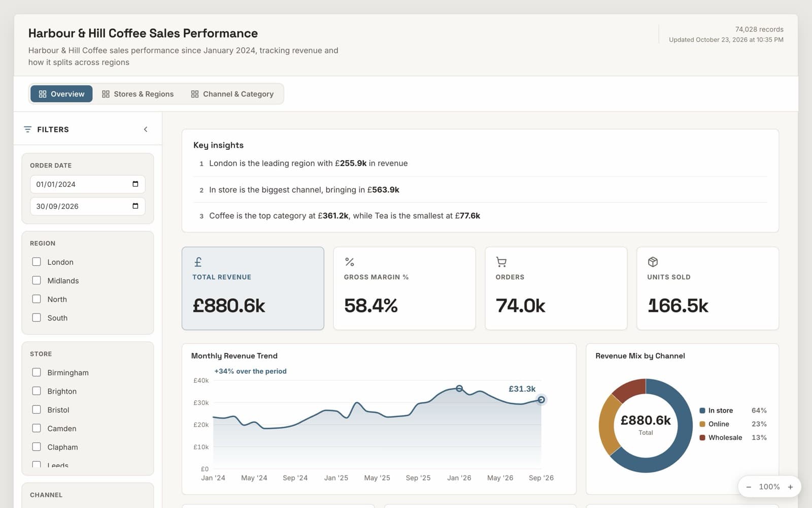Switch to Channel & Category tab

point(232,94)
